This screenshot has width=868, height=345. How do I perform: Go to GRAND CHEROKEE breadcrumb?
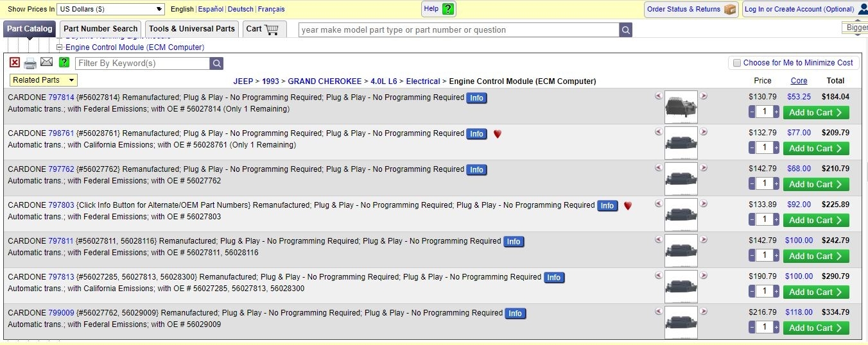pyautogui.click(x=325, y=81)
